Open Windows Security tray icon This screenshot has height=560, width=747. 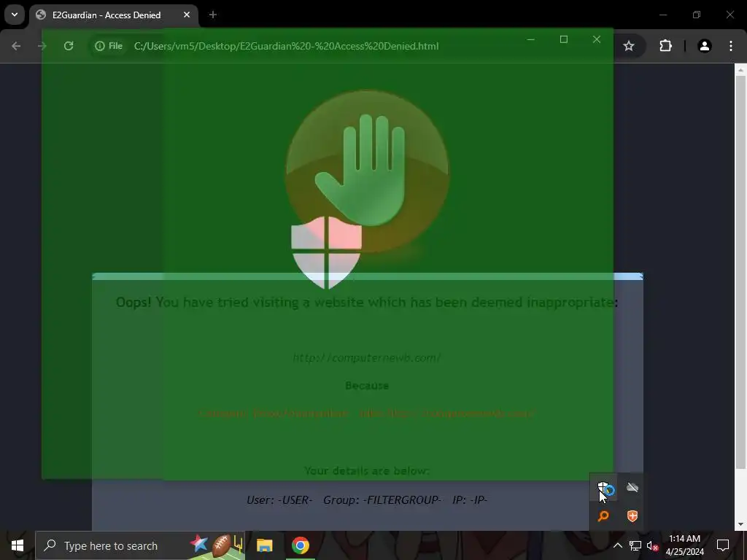603,488
